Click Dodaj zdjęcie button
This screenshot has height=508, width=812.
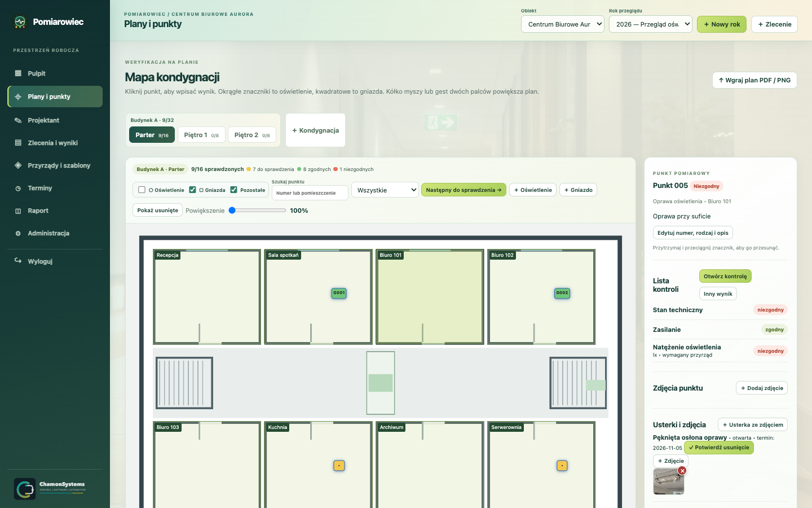(762, 388)
